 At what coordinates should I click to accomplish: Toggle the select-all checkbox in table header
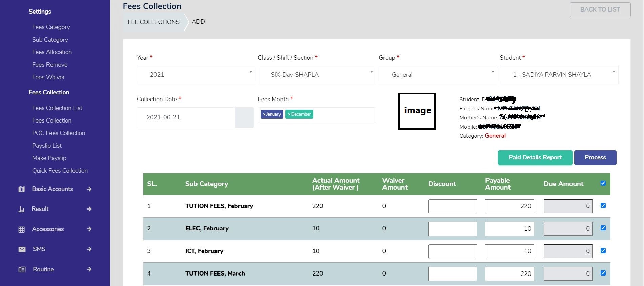pos(603,183)
